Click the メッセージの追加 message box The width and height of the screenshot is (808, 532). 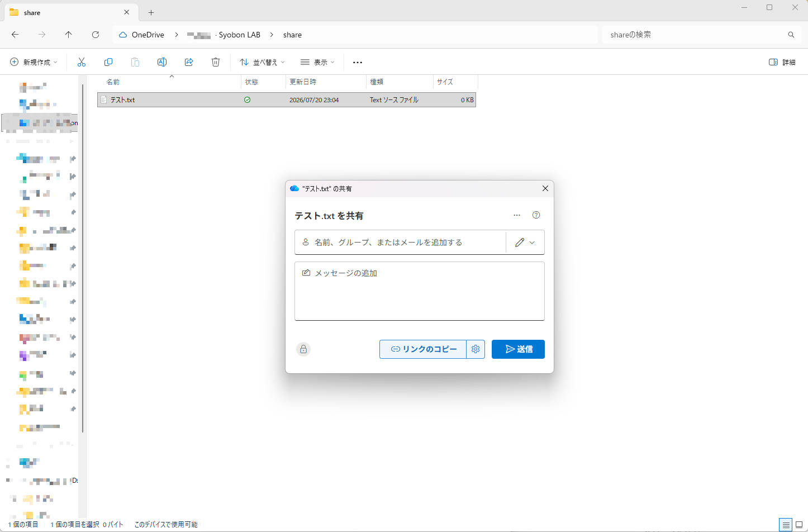pos(420,291)
